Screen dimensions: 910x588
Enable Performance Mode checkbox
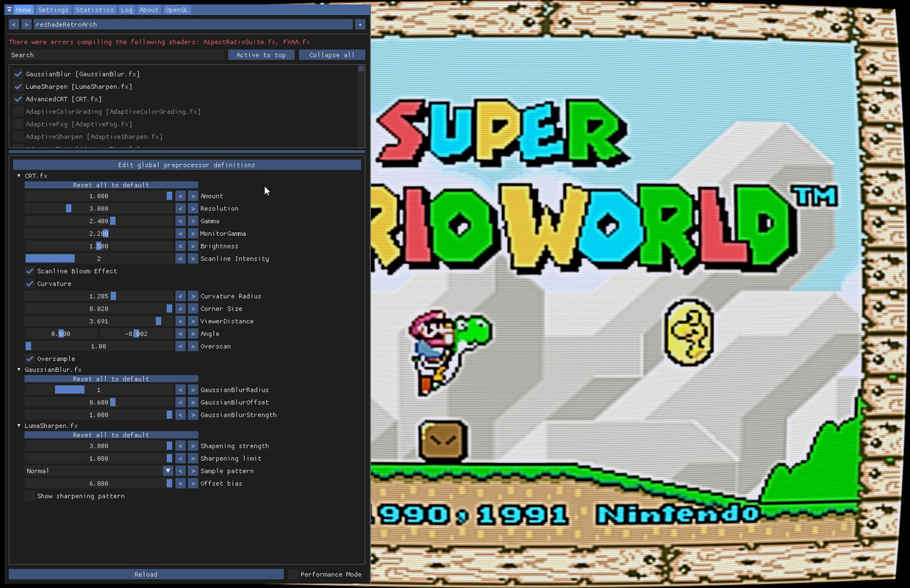[x=293, y=574]
